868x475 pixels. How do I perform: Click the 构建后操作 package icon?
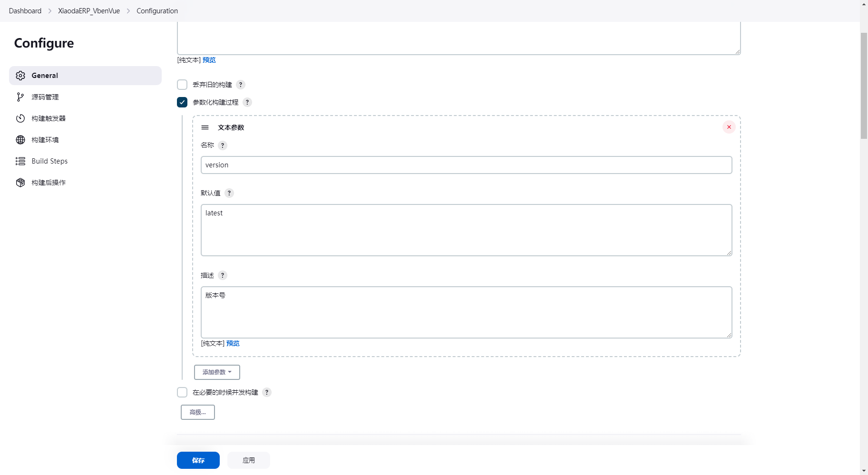20,183
